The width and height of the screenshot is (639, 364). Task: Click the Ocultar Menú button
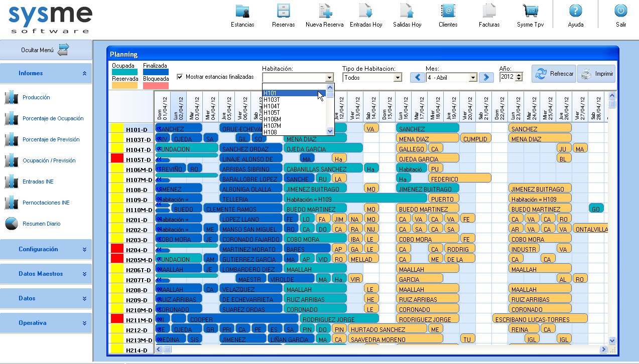point(46,50)
